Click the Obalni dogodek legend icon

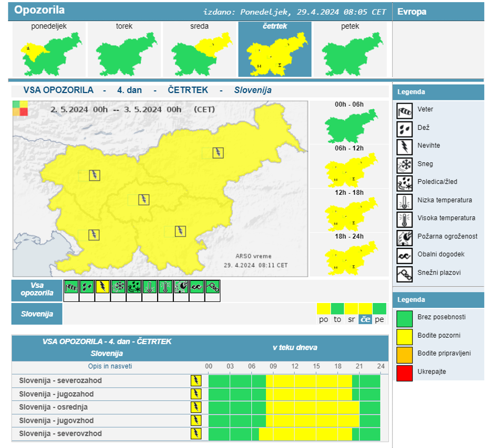click(x=404, y=255)
